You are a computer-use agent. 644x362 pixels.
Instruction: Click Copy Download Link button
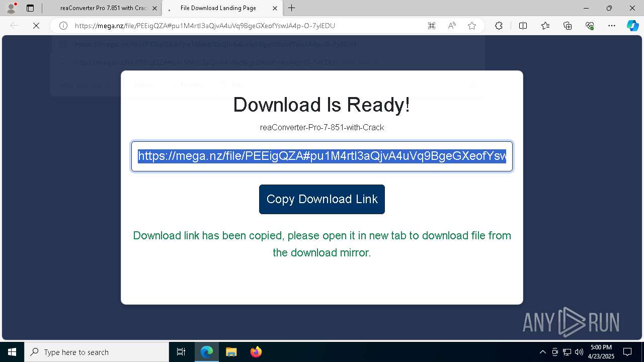[322, 199]
